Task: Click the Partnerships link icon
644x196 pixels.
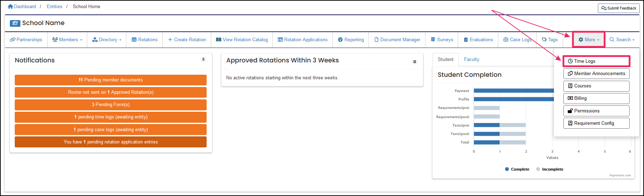Action: tap(13, 39)
